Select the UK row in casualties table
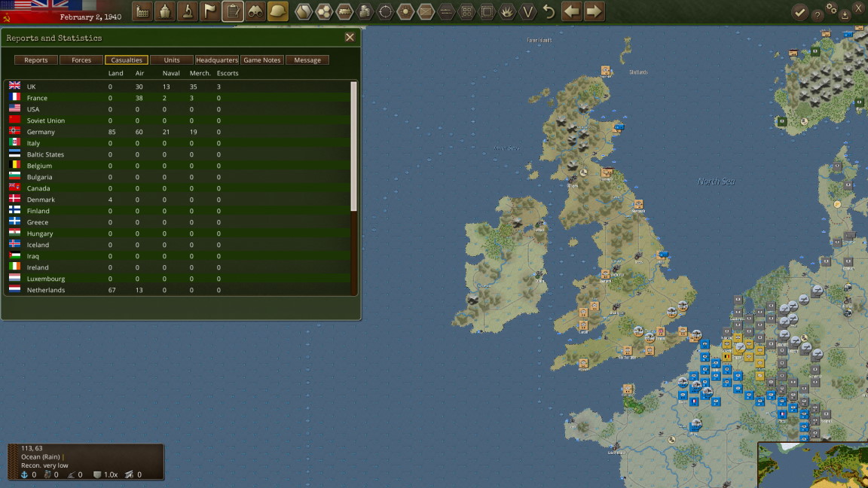This screenshot has width=868, height=488. pos(177,87)
